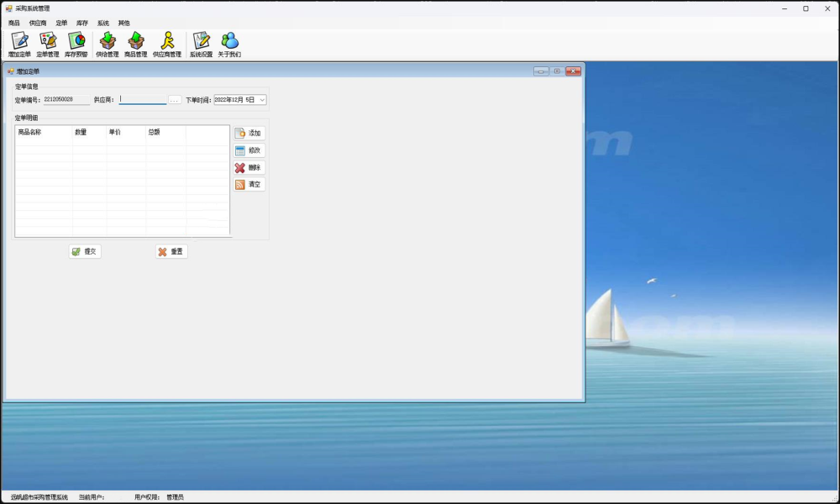Click the 定单编号 field showing 2212050028

[66, 99]
